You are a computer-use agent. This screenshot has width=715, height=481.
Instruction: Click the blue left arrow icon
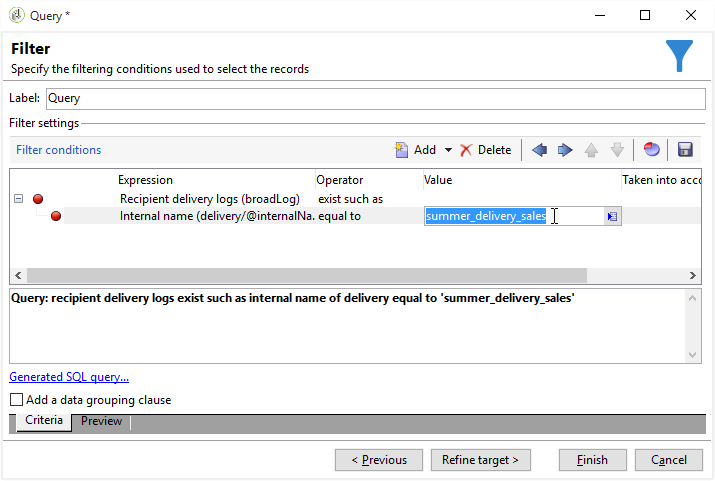[539, 150]
